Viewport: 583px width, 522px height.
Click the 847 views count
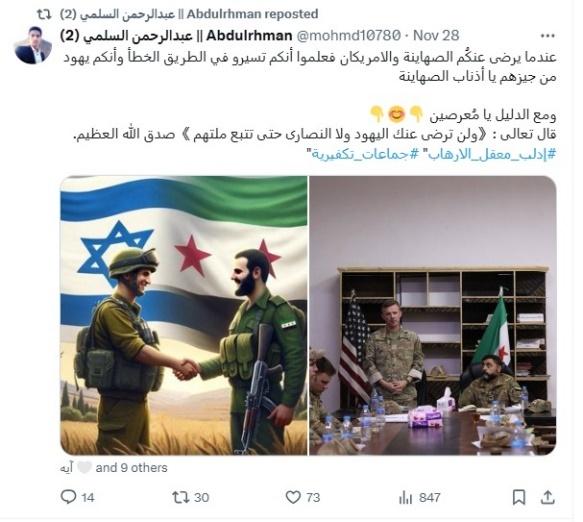[x=429, y=497]
